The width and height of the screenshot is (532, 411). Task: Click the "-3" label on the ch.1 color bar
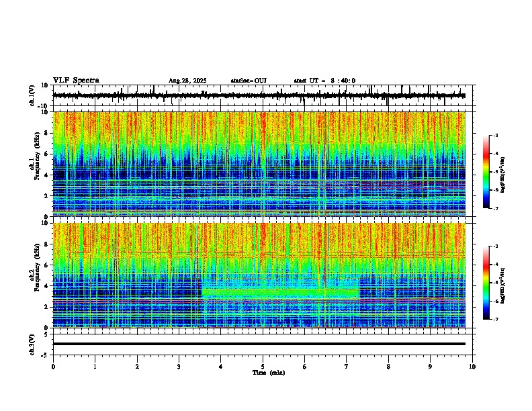(x=496, y=136)
